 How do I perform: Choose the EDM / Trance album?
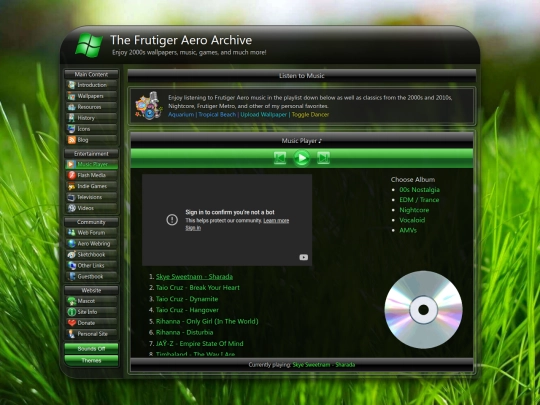pos(419,200)
